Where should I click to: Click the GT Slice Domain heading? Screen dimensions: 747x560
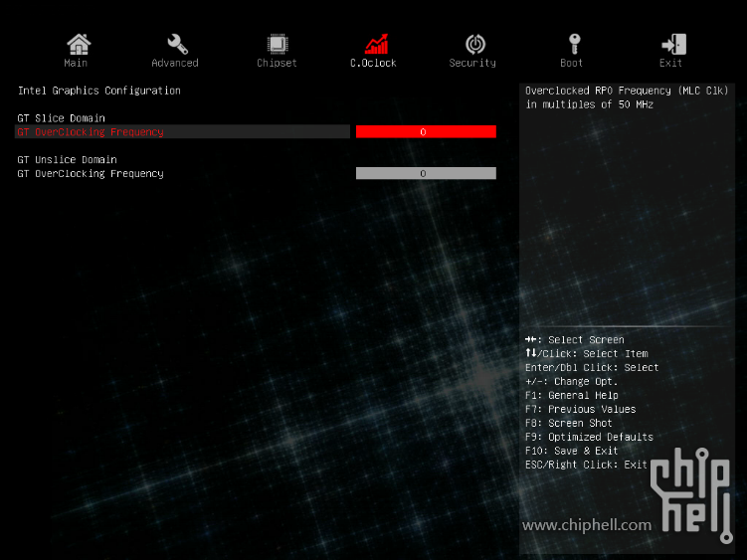61,118
